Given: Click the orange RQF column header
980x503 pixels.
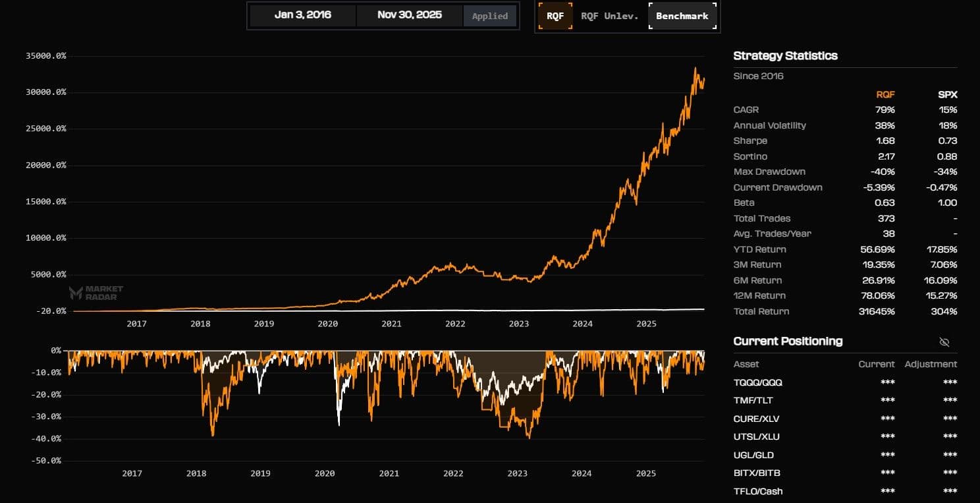Looking at the screenshot, I should click(x=885, y=94).
